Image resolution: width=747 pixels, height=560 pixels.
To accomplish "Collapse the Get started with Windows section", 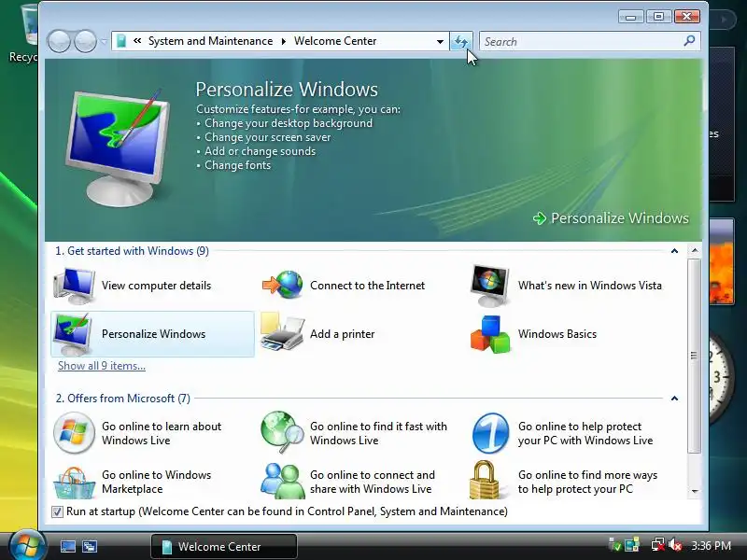I will pyautogui.click(x=674, y=251).
